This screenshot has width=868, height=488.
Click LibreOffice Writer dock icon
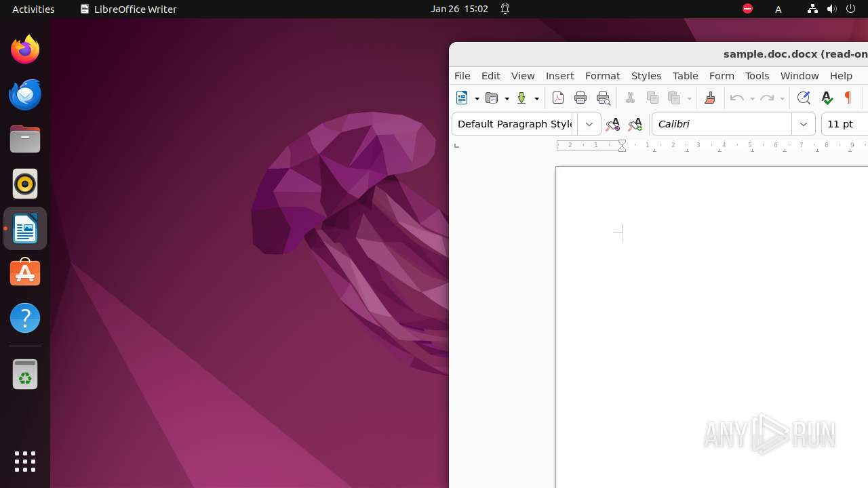point(25,228)
